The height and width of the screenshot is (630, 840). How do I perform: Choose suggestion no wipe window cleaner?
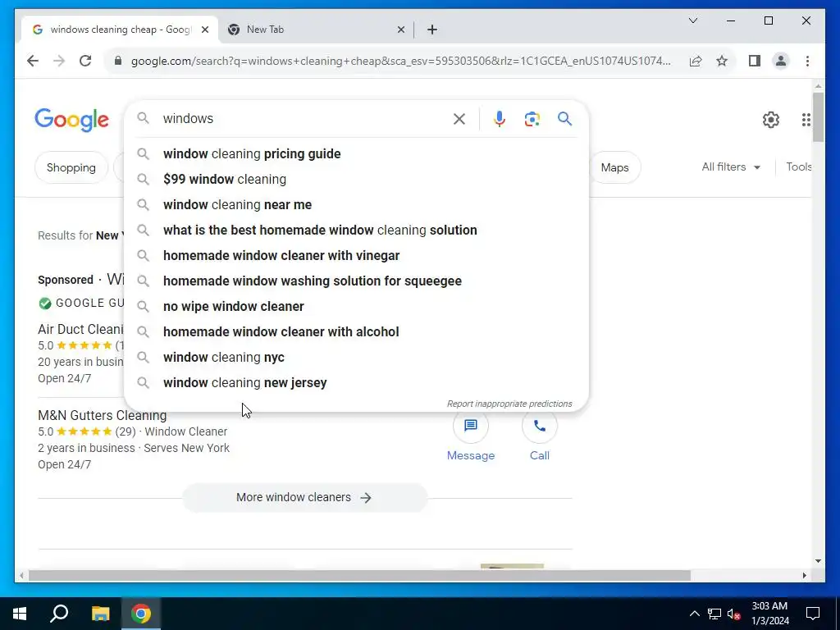pos(356,307)
